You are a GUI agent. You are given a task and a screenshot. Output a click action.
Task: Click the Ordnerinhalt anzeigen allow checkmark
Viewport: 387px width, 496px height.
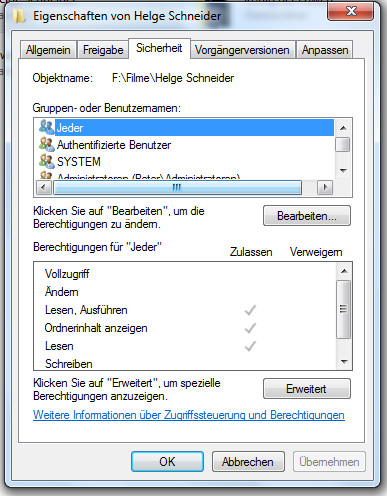(x=250, y=328)
